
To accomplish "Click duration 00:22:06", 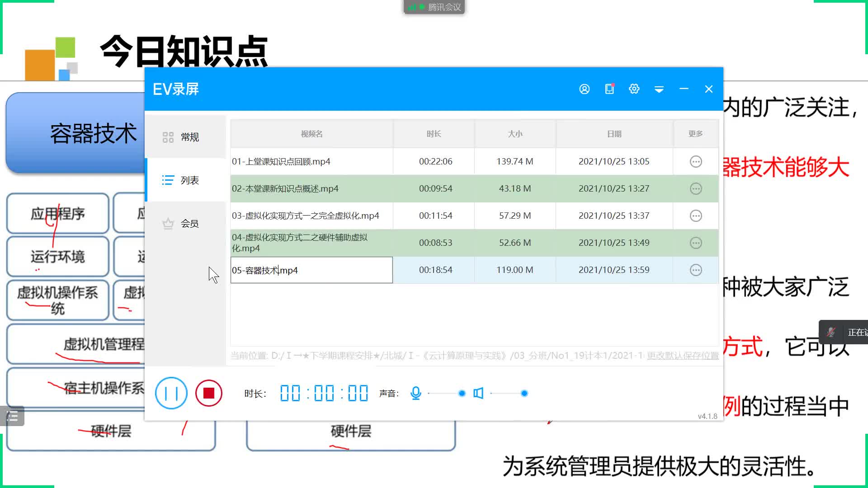I will [x=436, y=161].
